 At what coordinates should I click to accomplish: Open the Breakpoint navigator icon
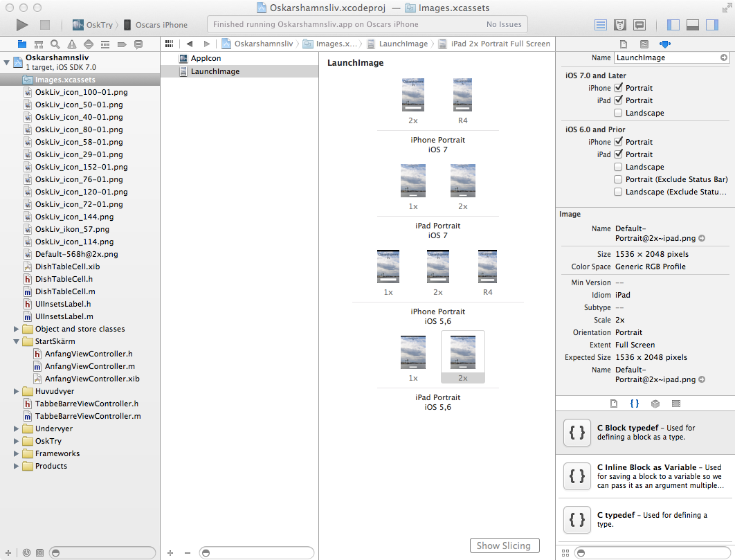coord(122,44)
